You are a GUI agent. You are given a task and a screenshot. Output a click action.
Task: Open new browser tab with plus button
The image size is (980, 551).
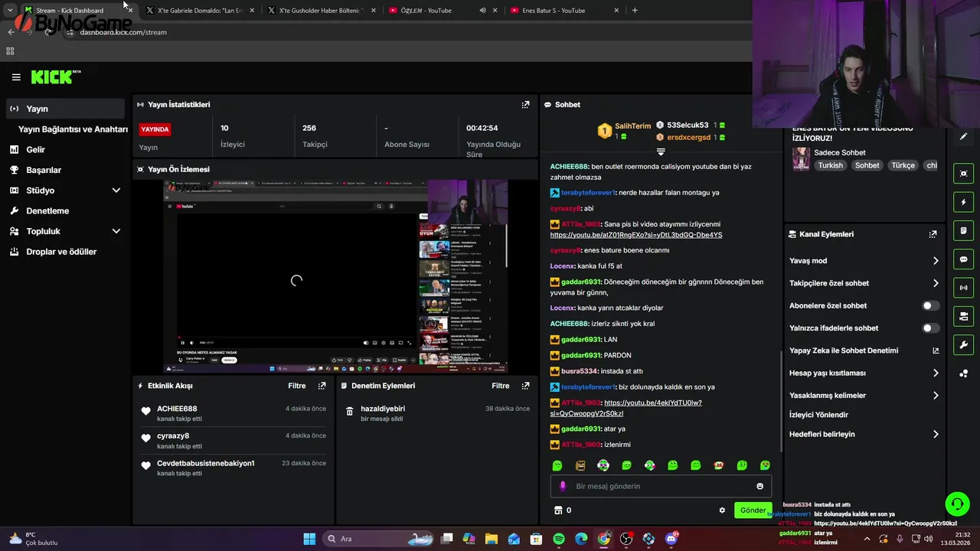tap(635, 11)
